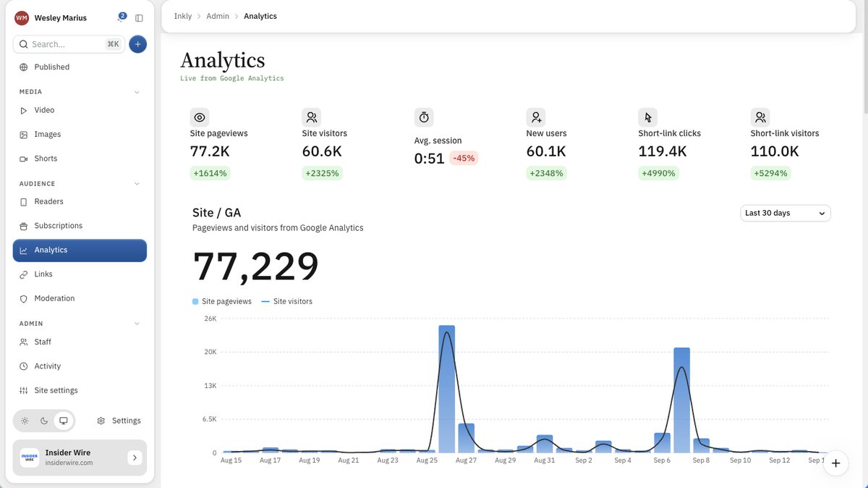868x488 pixels.
Task: Click the tall bar near Sep 7
Action: pyautogui.click(x=681, y=400)
